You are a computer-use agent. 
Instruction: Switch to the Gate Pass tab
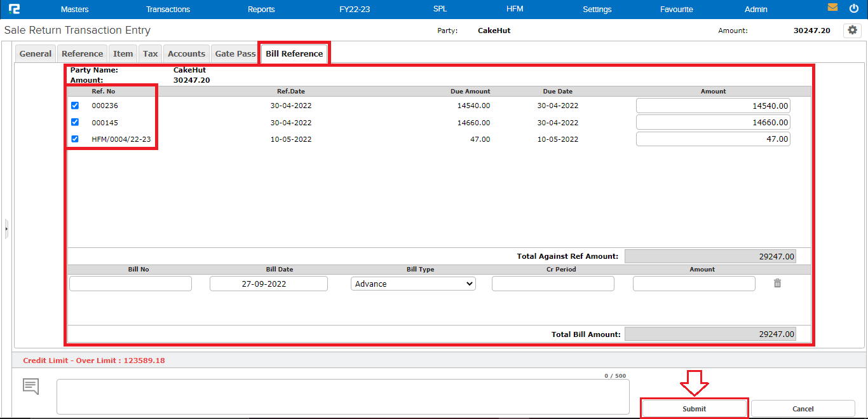pos(235,54)
